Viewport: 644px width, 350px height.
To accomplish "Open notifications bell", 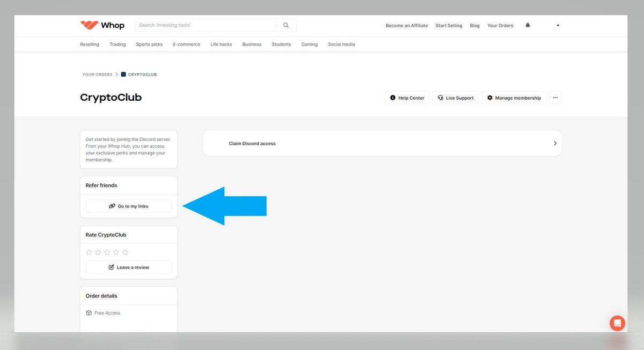I will (x=528, y=25).
